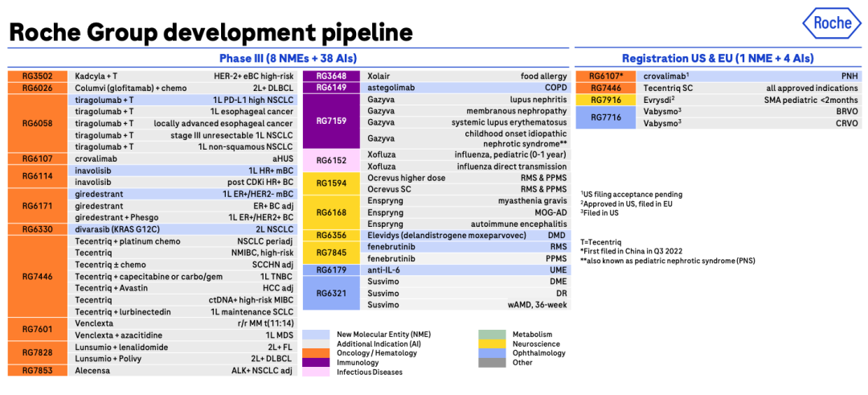Select the 'Xolair' food allergy row
Image resolution: width=868 pixels, height=395 pixels.
tap(465, 76)
